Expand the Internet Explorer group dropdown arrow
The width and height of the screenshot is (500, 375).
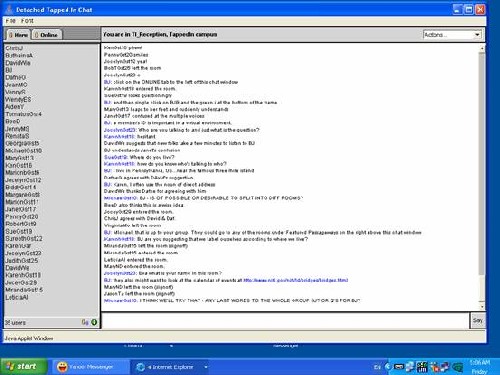206,367
